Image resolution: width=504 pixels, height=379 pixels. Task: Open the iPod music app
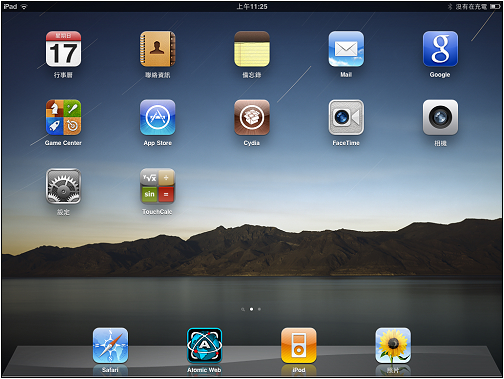tap(299, 345)
